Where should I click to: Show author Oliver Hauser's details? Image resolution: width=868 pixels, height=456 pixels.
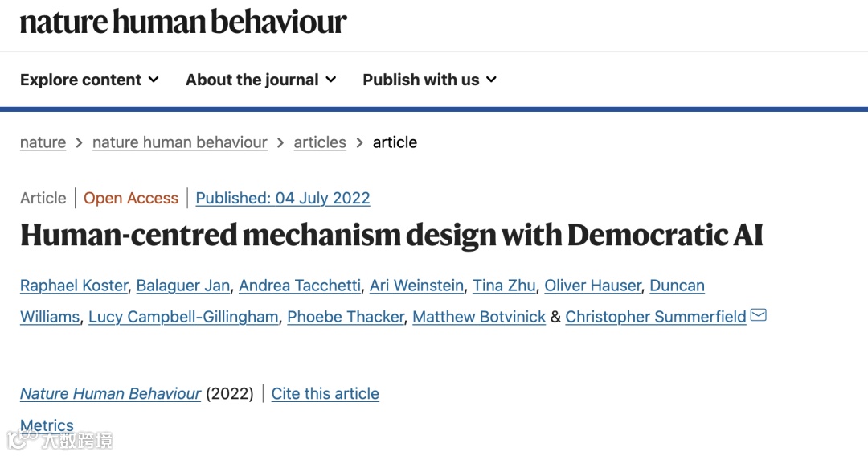click(592, 286)
